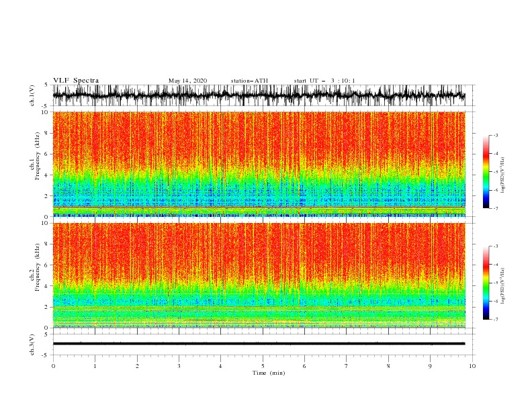The height and width of the screenshot is (411, 532).
Task: Click the 'Time (min)' axis label
Action: (269, 373)
